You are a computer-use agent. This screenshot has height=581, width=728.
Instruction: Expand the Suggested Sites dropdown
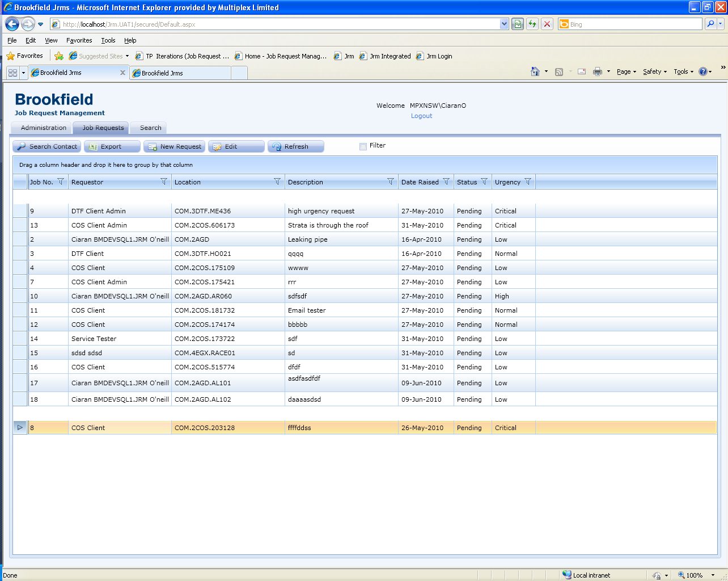tap(127, 56)
